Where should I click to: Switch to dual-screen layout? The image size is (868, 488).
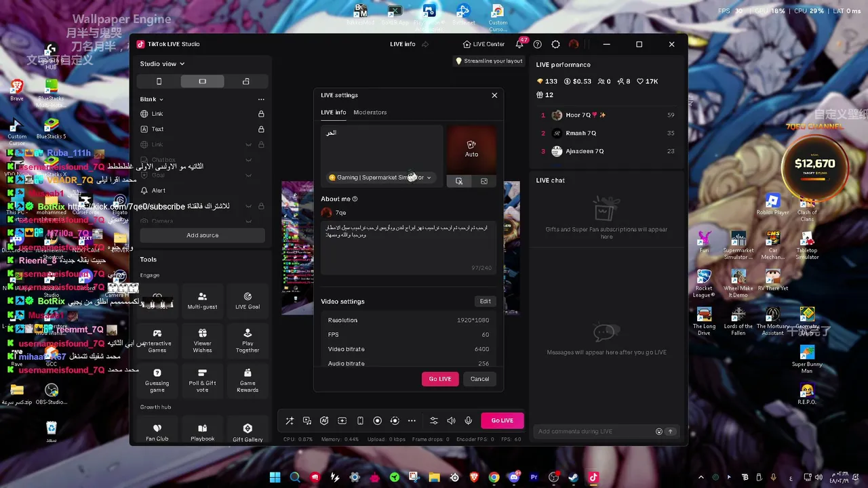245,81
